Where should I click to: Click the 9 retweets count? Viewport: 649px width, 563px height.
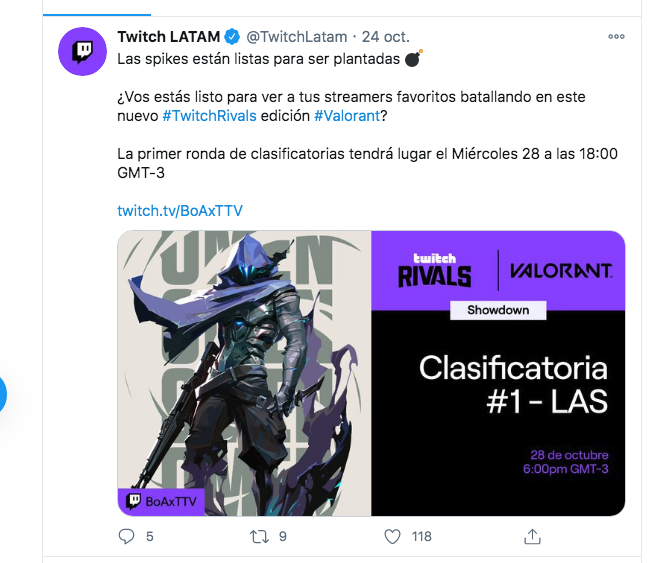tap(283, 537)
